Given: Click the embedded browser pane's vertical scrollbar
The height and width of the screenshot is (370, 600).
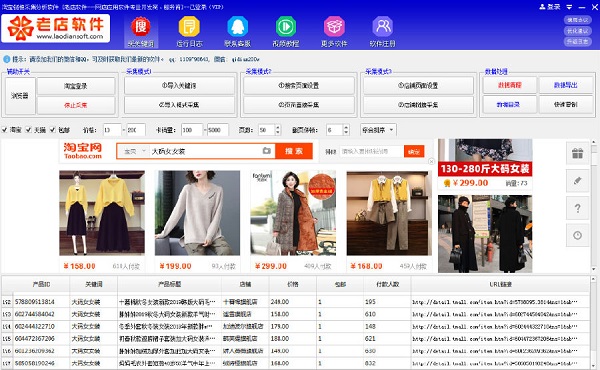Looking at the screenshot, I should [593, 205].
